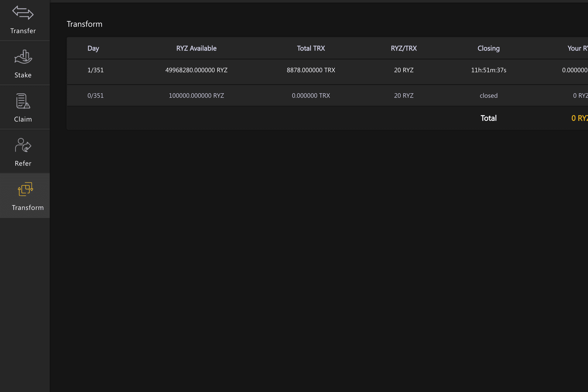Click the RYZ Available column header

(196, 48)
